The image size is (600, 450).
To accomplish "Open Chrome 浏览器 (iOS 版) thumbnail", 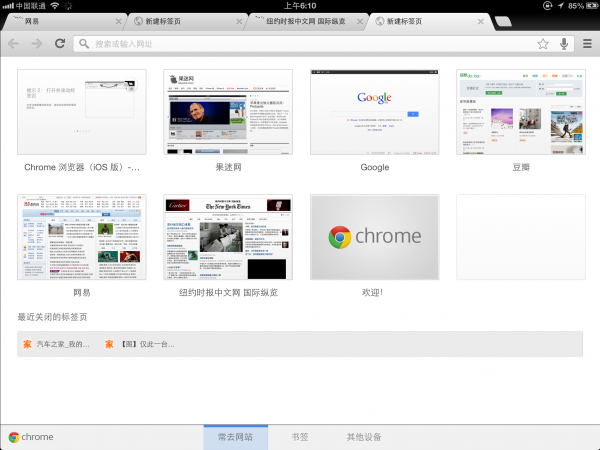I will click(82, 112).
